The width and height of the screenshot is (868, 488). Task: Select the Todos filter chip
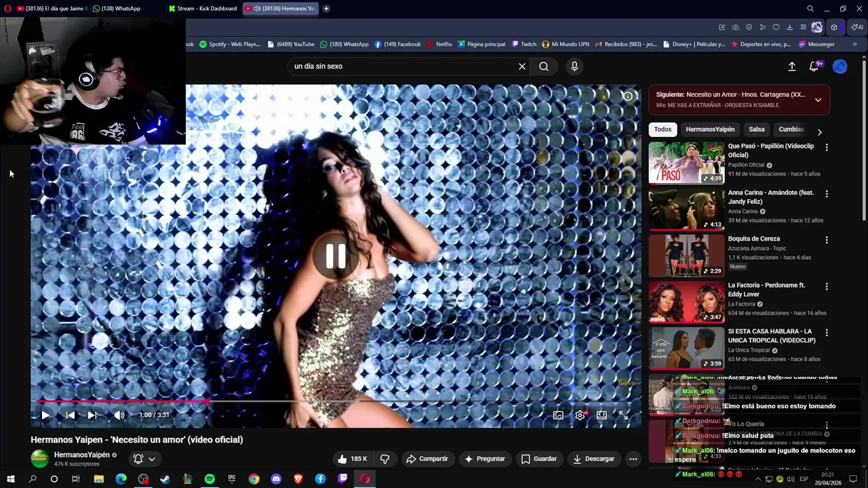(x=663, y=129)
